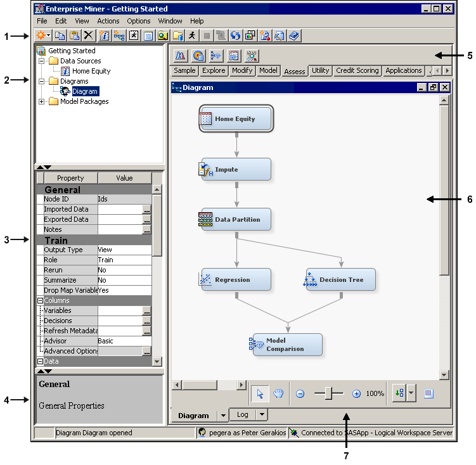Collapse the Columns property group
This screenshot has height=465, width=476.
tap(40, 300)
